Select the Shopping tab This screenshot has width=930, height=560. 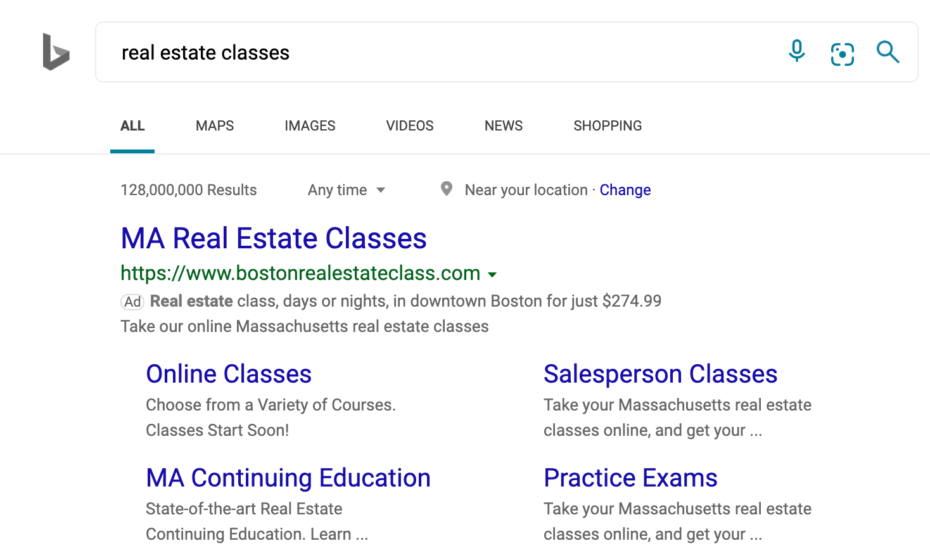(608, 125)
